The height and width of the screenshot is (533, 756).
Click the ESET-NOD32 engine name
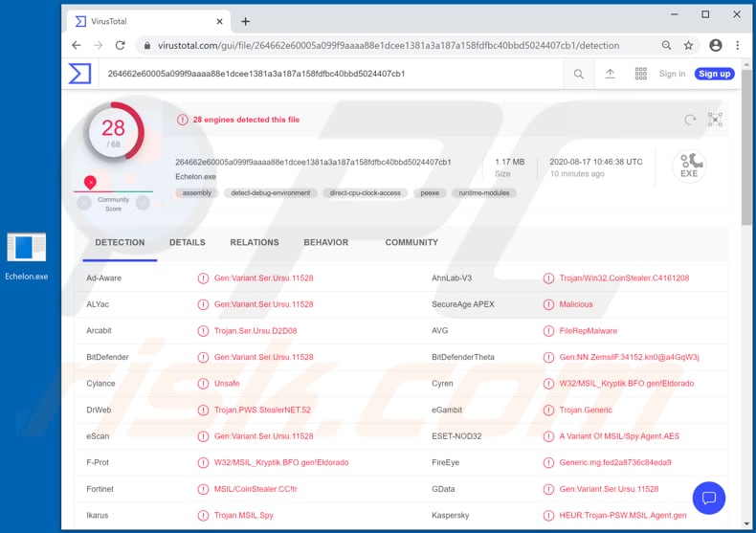(x=456, y=436)
